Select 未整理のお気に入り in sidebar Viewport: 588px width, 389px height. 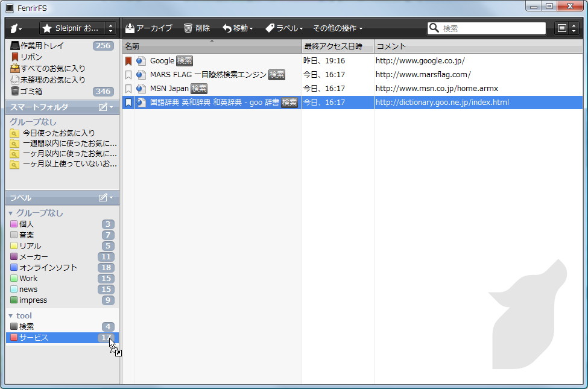62,80
